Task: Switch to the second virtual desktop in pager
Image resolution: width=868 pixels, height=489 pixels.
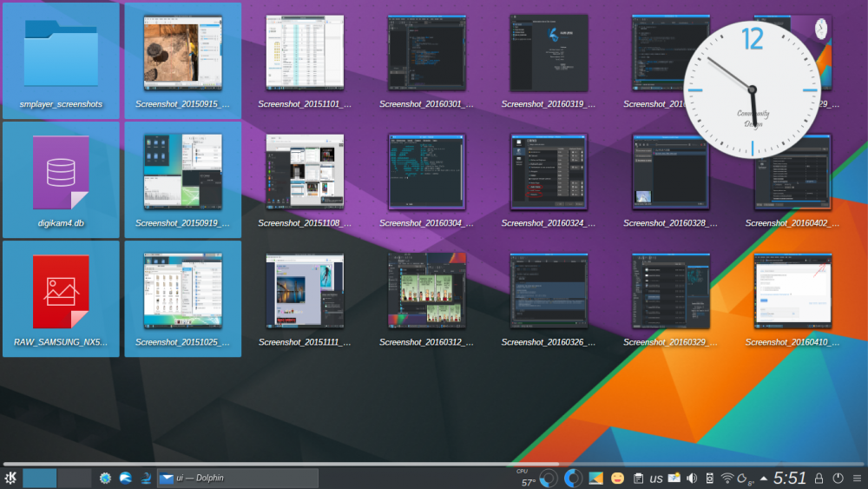Action: click(74, 478)
